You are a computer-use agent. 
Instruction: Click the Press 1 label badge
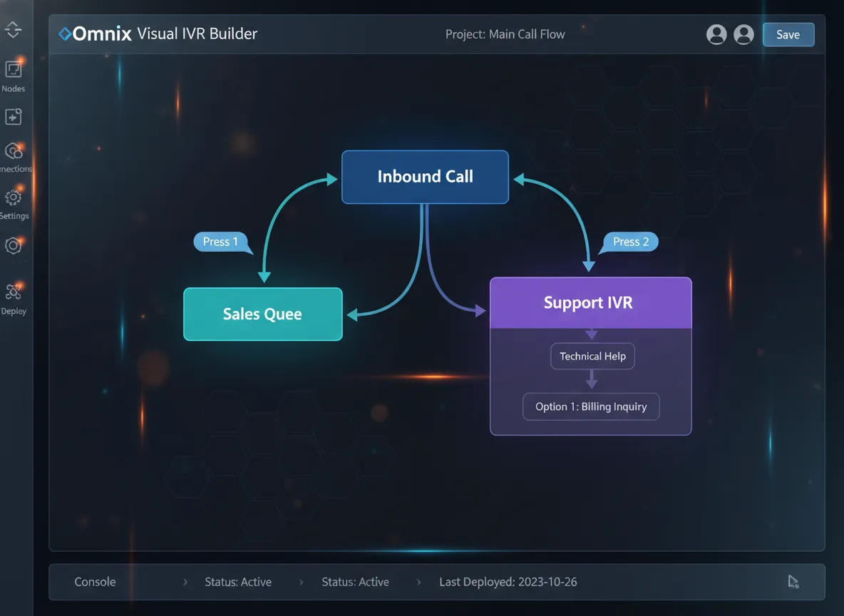(222, 242)
